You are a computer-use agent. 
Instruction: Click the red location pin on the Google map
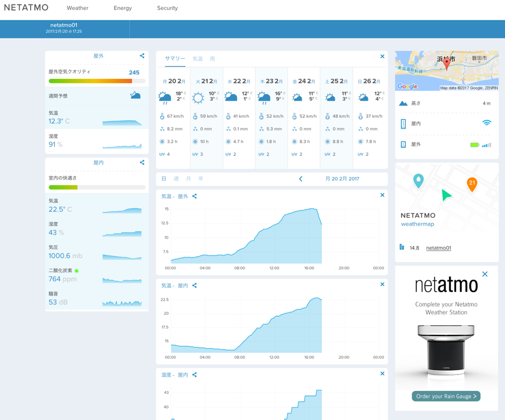[447, 64]
